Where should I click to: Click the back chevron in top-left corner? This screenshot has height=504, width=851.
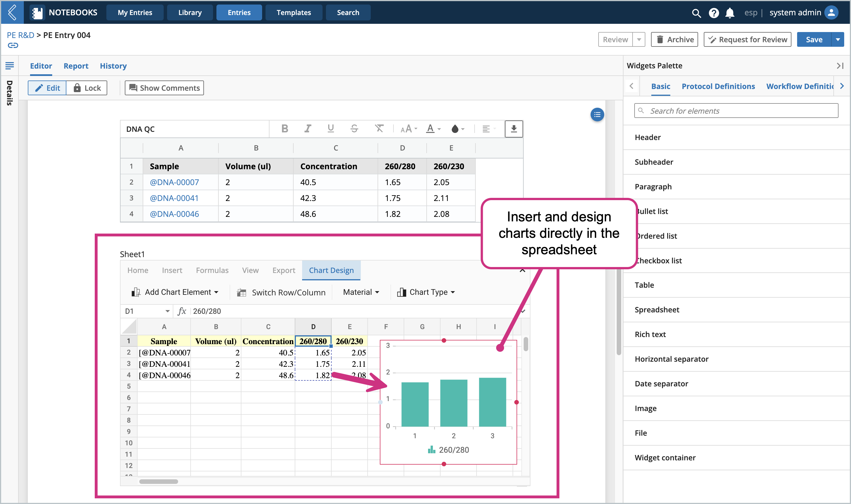12,12
